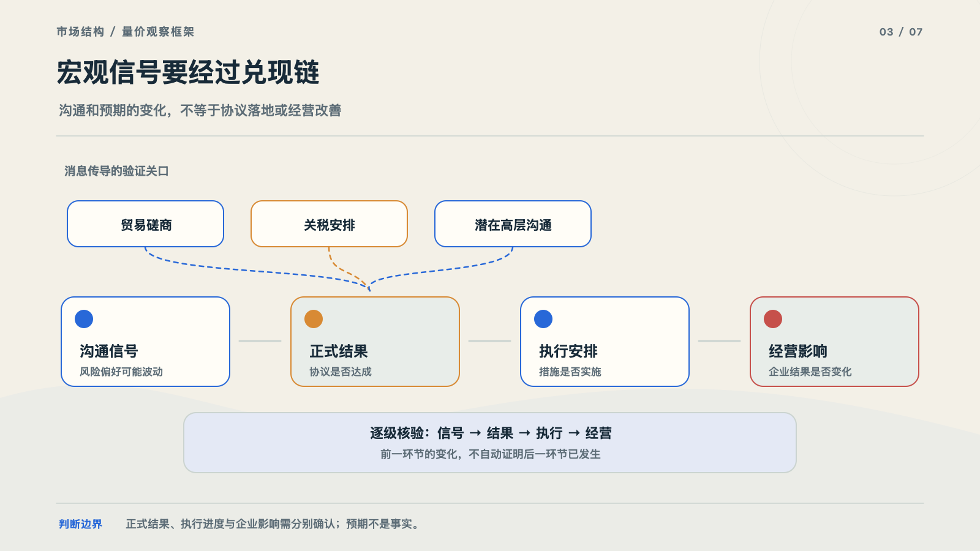Select the 关税安排 box
The image size is (980, 551).
point(330,224)
